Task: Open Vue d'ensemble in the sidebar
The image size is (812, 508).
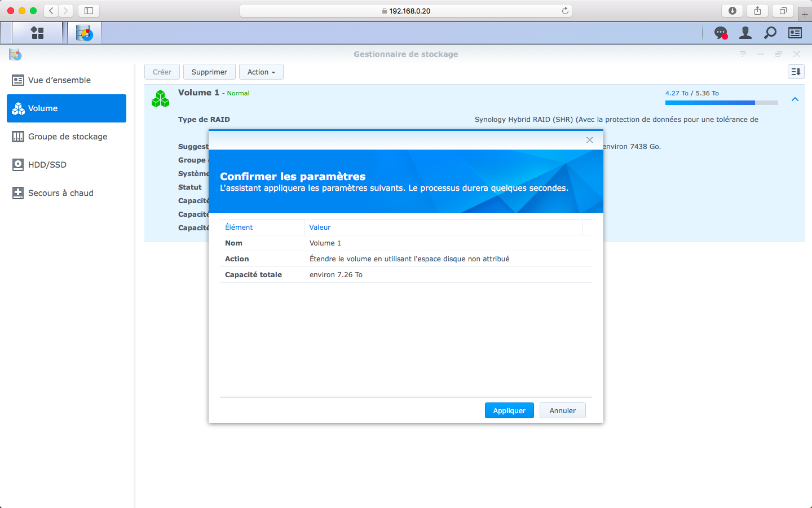Action: point(67,80)
